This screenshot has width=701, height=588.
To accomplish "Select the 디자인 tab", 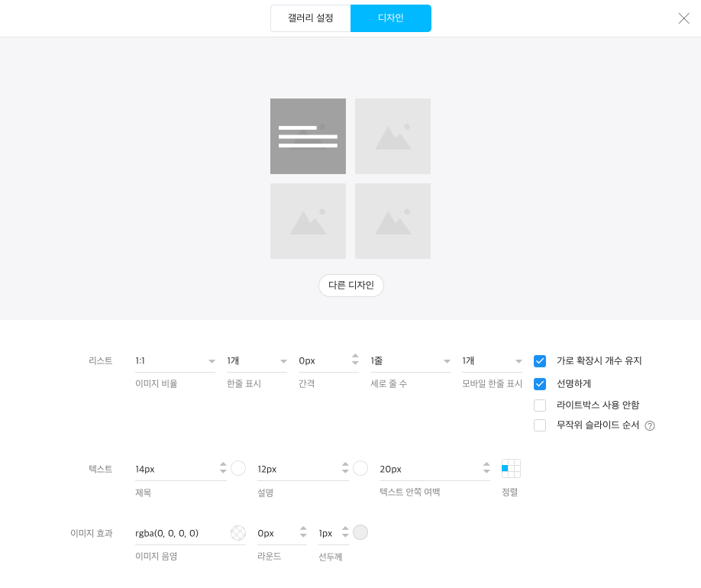I will pyautogui.click(x=391, y=18).
